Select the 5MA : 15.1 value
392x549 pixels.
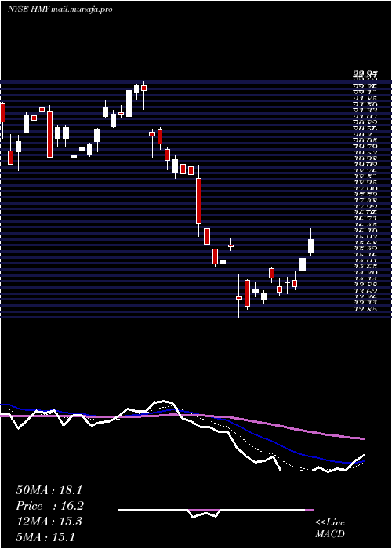coord(45,536)
